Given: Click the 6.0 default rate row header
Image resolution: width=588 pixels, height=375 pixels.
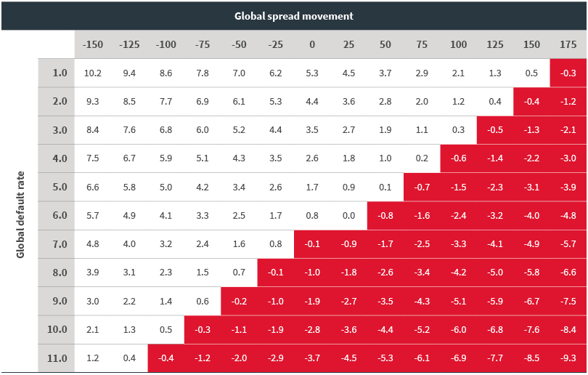Looking at the screenshot, I should click(x=59, y=215).
